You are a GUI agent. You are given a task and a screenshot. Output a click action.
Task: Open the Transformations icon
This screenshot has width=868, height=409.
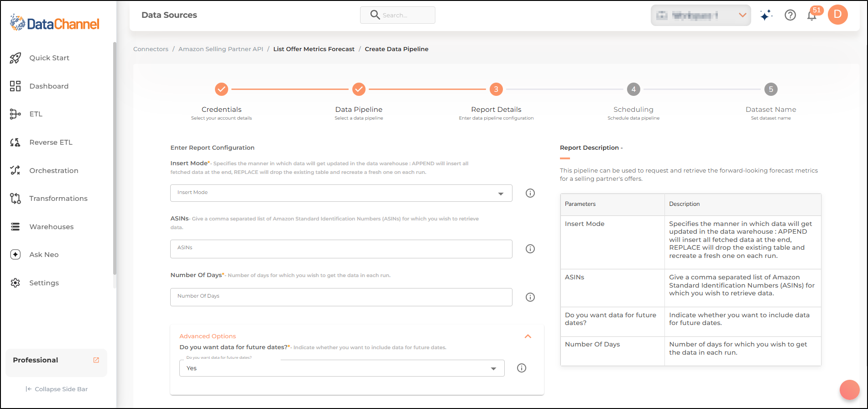16,199
